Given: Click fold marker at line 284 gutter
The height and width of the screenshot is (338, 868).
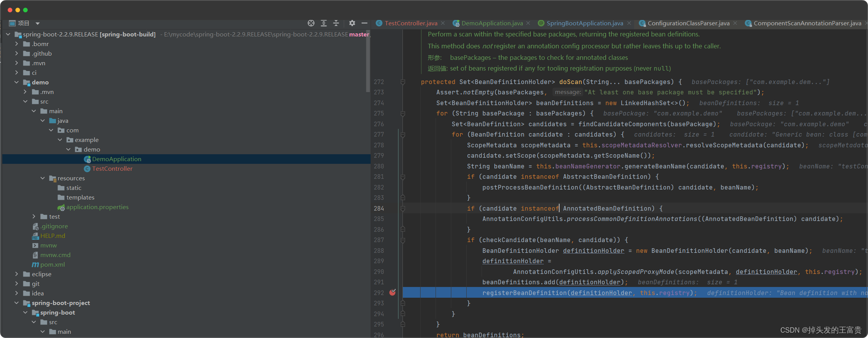Looking at the screenshot, I should click(403, 209).
